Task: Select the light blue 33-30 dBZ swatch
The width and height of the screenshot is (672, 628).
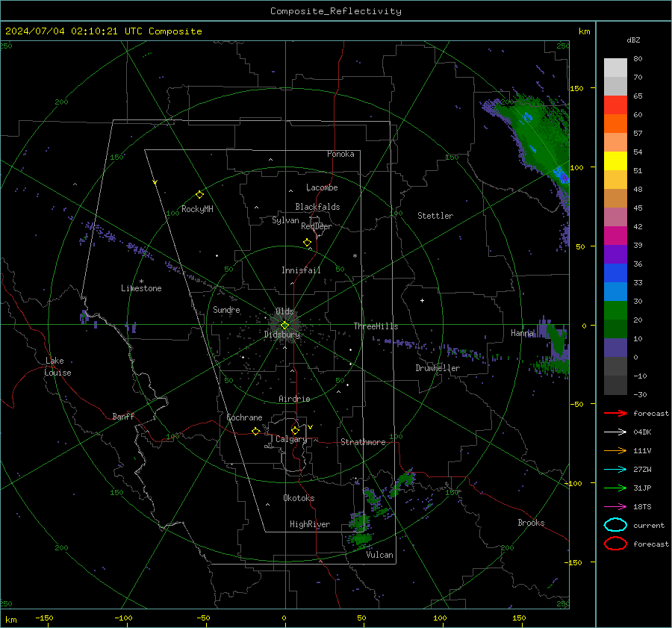Action: 615,292
